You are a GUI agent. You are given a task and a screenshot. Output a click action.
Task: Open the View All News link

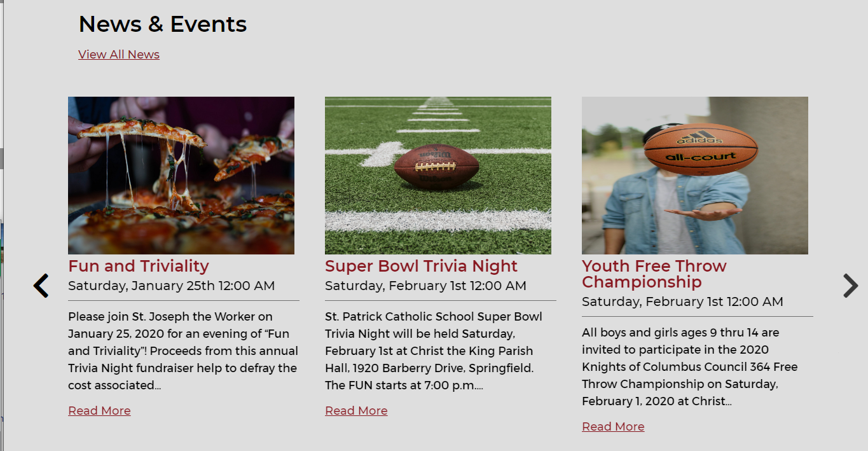pyautogui.click(x=119, y=55)
